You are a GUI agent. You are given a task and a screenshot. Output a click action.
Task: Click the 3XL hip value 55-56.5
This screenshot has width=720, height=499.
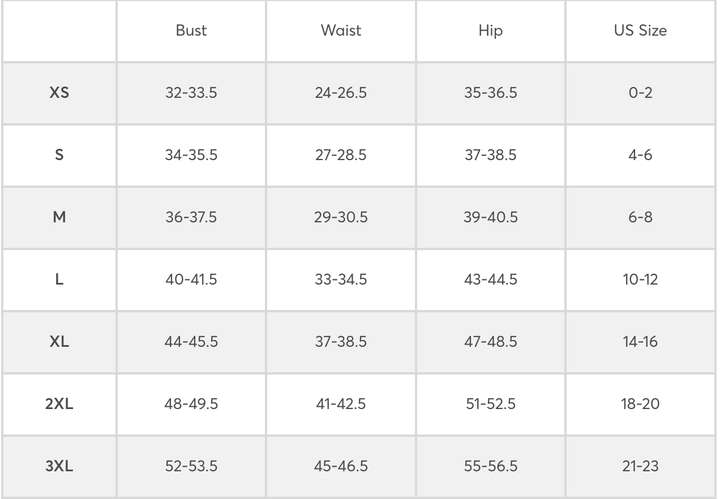(x=490, y=466)
